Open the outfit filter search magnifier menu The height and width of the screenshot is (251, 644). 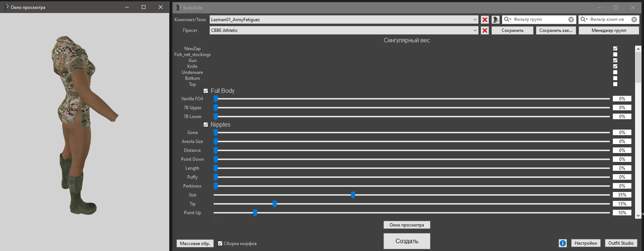pyautogui.click(x=584, y=19)
